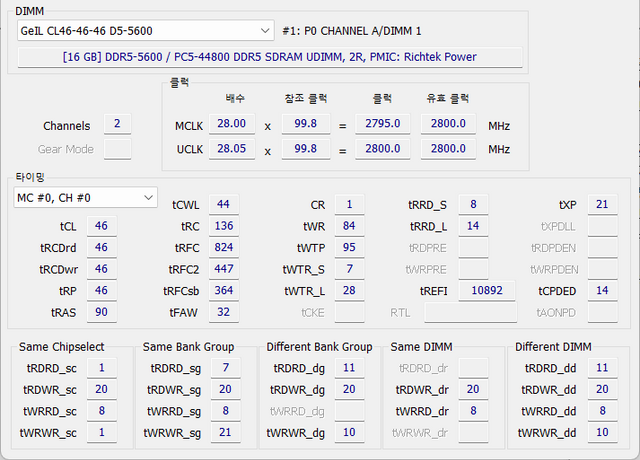Open the GeIL CL46-46-46 D5-5600 DIMM dropdown

(x=145, y=31)
